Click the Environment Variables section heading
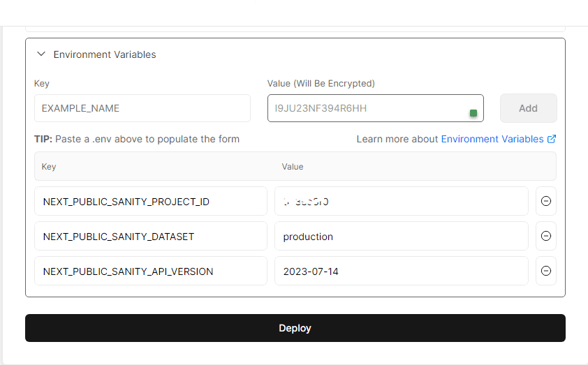 (x=105, y=54)
